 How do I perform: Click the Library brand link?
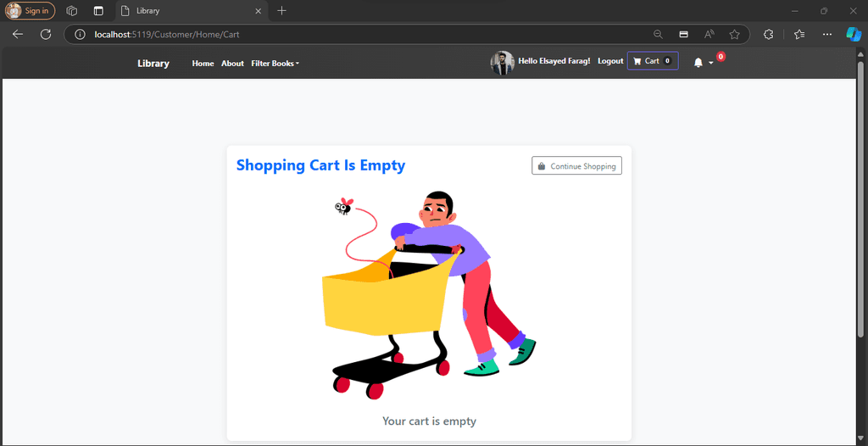coord(153,63)
